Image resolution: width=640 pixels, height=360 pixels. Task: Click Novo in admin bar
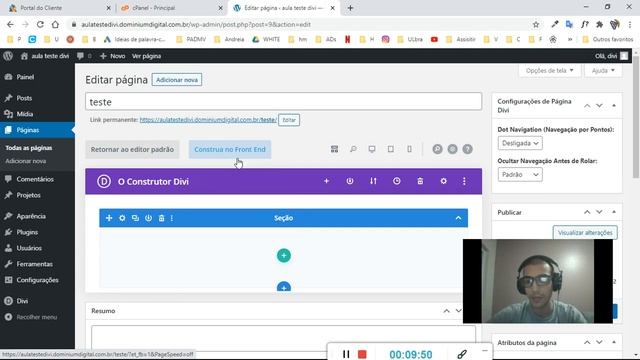(113, 56)
